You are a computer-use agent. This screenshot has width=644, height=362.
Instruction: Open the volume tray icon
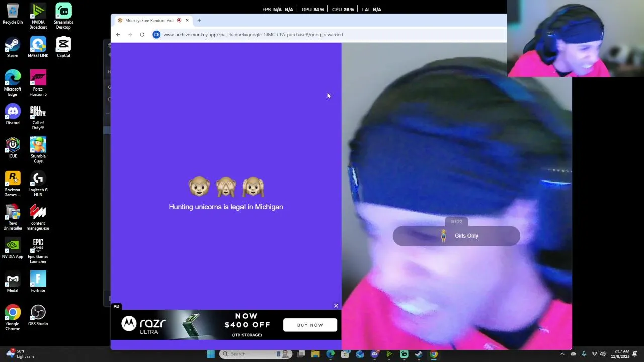tap(603, 354)
